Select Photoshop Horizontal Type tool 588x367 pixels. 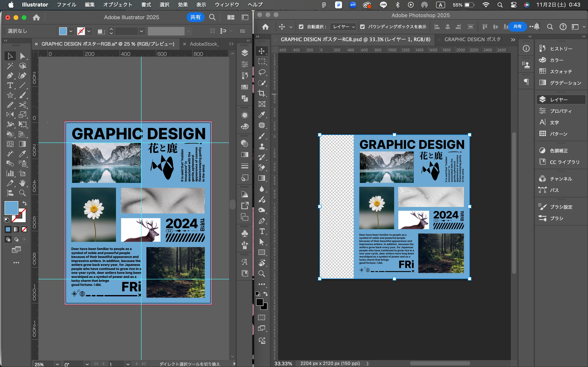262,231
